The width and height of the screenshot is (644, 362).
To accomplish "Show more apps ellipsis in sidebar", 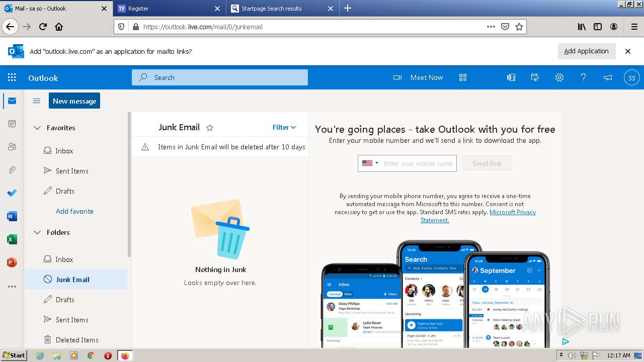I will (12, 287).
